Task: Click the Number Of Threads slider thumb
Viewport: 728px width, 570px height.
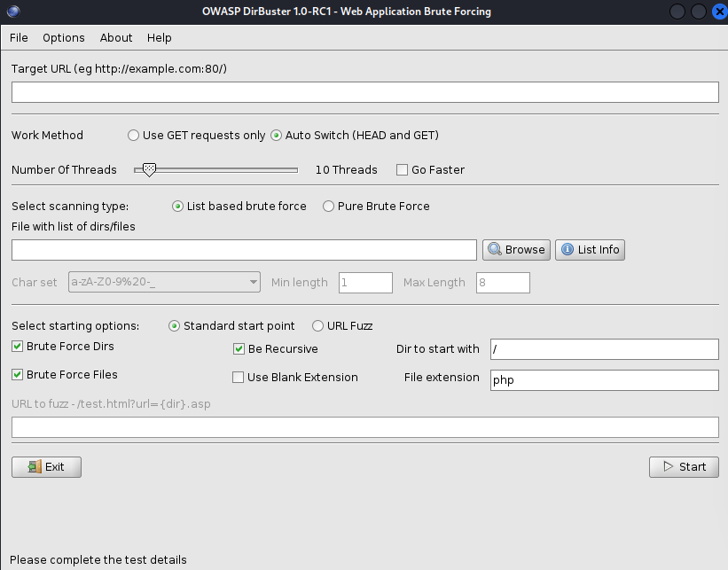Action: (149, 170)
